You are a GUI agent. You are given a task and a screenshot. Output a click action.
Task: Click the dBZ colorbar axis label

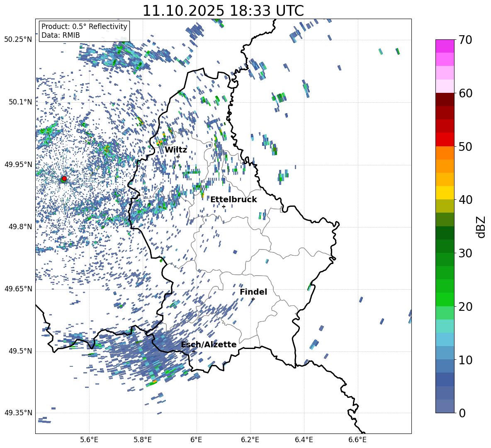point(481,227)
